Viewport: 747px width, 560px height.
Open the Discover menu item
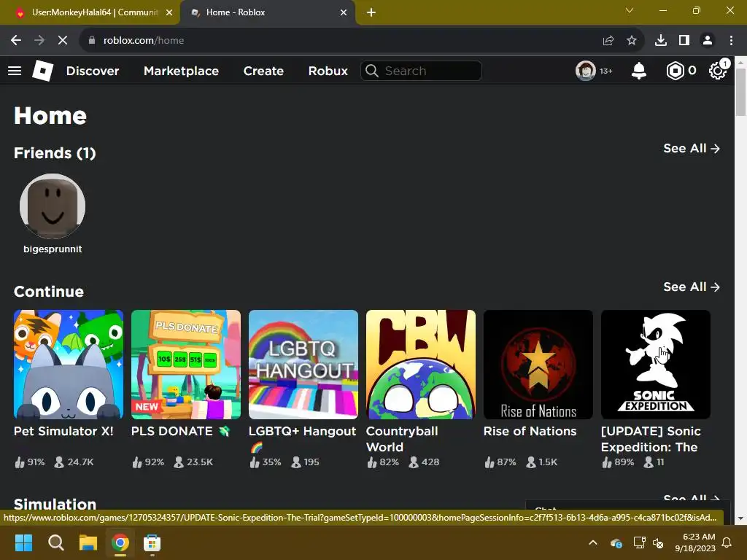[93, 71]
